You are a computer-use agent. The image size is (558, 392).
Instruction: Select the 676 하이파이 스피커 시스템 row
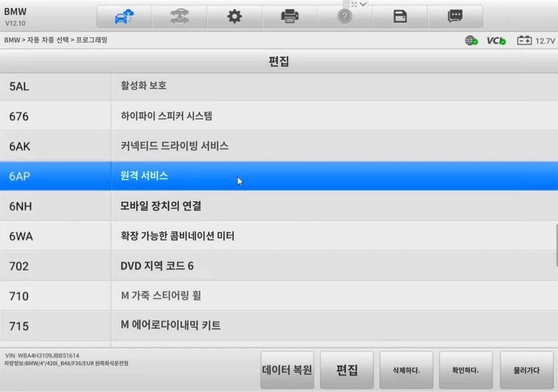pyautogui.click(x=279, y=116)
